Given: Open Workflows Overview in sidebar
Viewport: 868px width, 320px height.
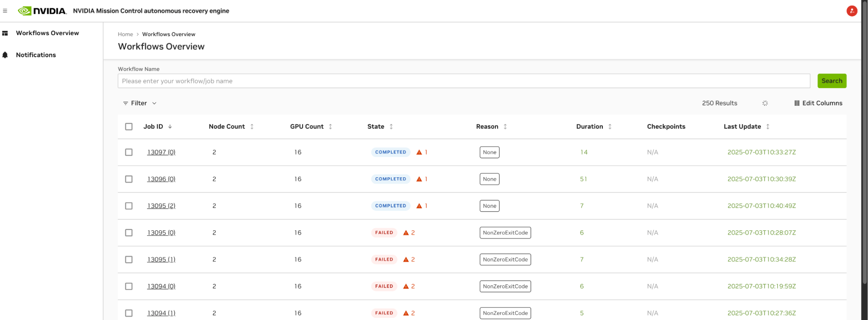Looking at the screenshot, I should click(x=47, y=33).
